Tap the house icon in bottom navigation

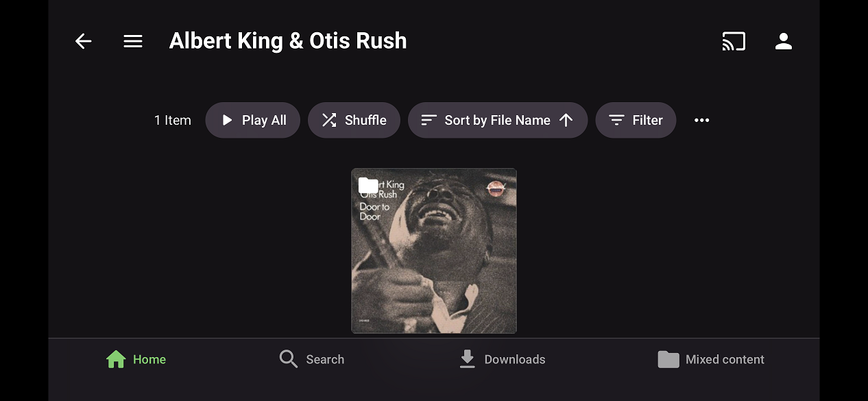116,359
